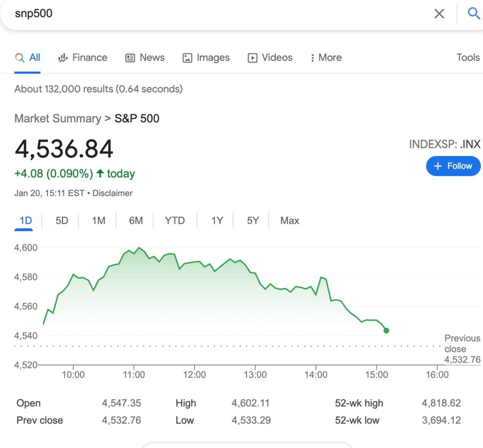The width and height of the screenshot is (483, 448).
Task: Switch chart to YTD range
Action: pos(175,220)
